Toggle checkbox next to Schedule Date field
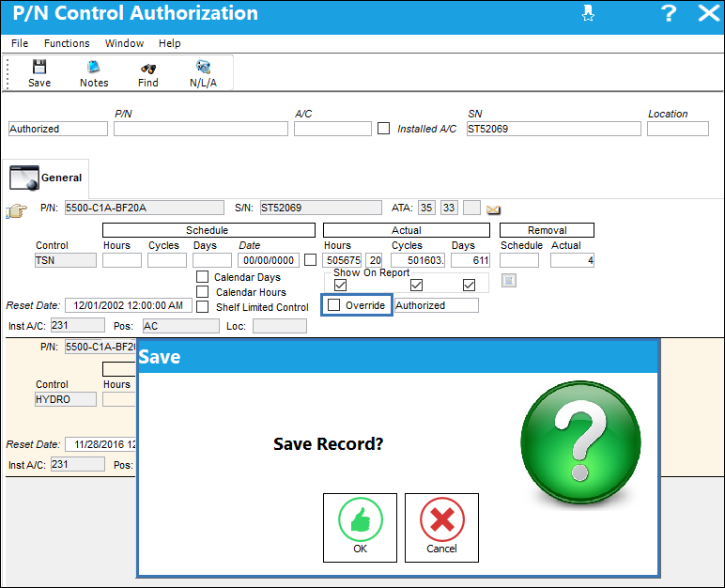Screen dimensions: 725x588 [311, 260]
